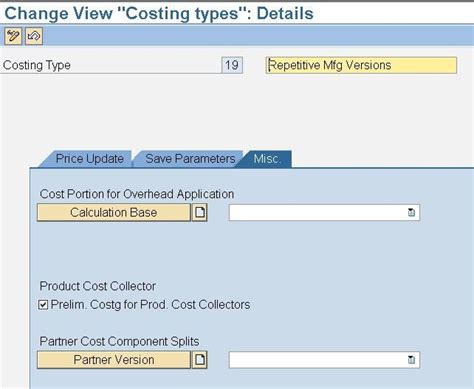Click the Costing Type label
Image resolution: width=474 pixels, height=389 pixels.
[x=37, y=65]
